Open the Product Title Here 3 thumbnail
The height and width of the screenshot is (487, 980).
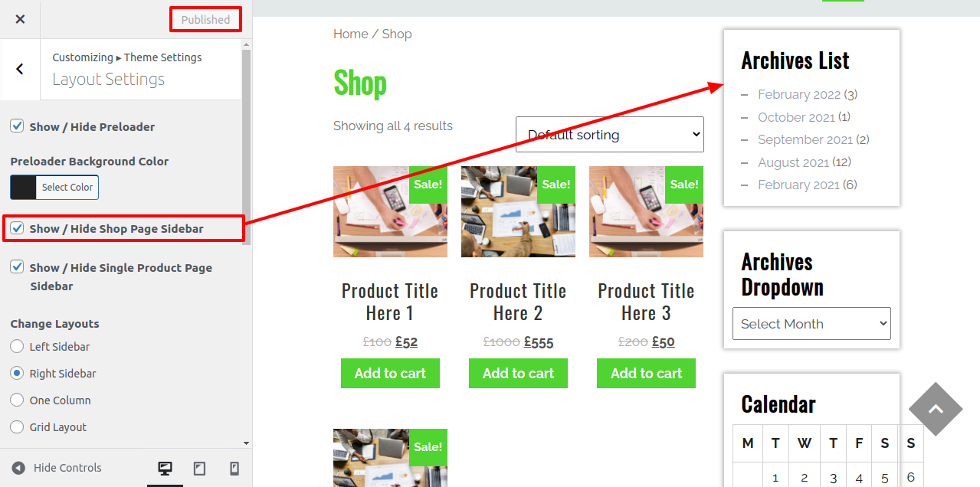646,211
